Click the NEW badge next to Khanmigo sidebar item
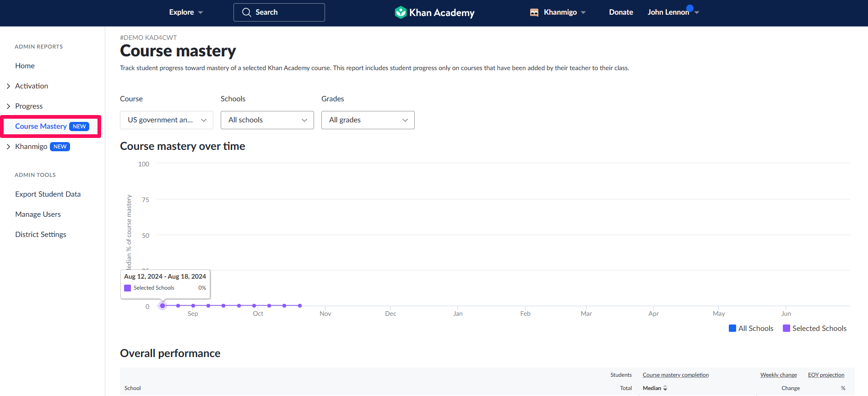Screen dimensions: 868x396 tap(60, 147)
